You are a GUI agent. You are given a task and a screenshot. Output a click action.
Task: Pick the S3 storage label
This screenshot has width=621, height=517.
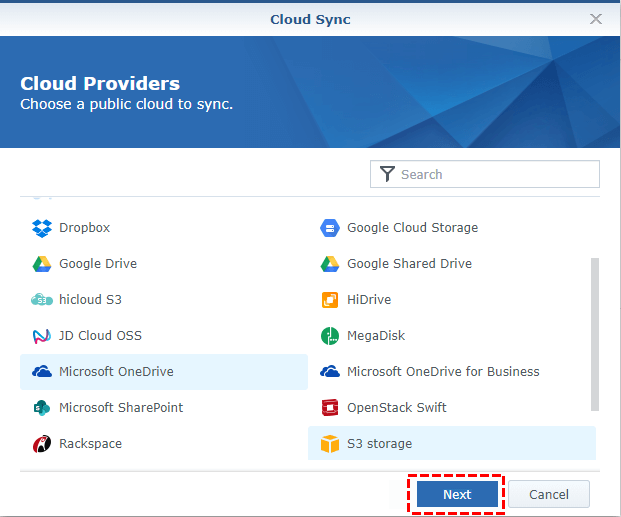(x=379, y=444)
